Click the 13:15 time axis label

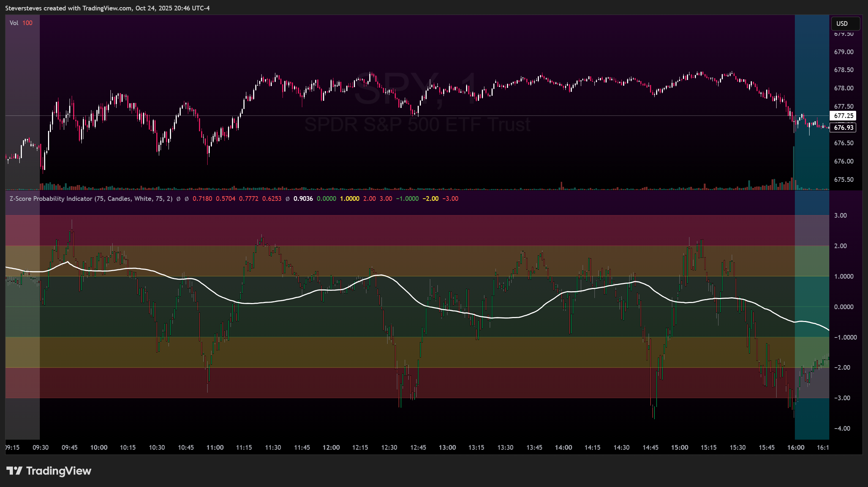pos(476,448)
